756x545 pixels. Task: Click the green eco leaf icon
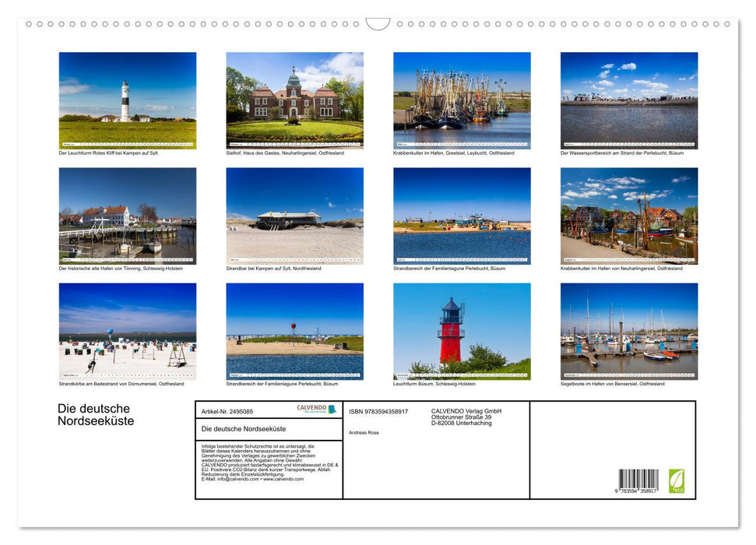coord(676,481)
